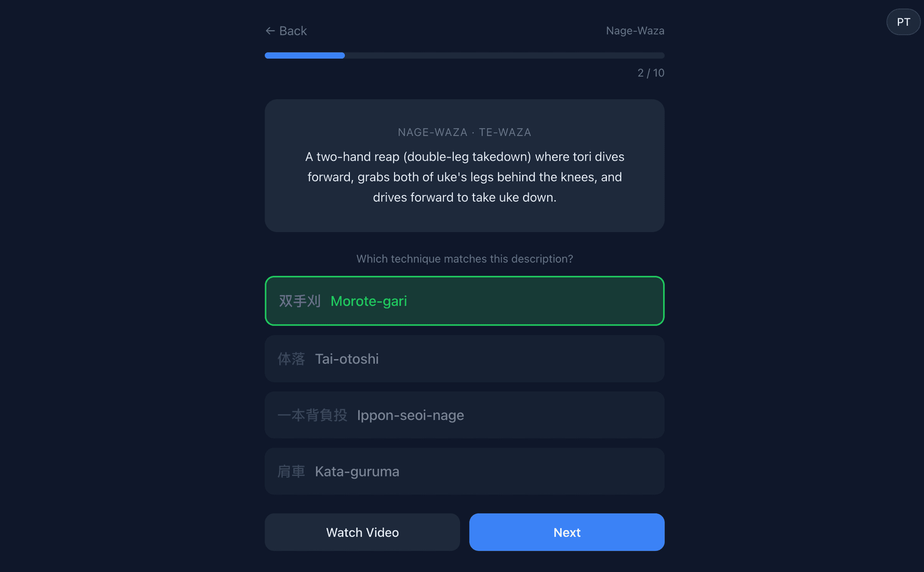The image size is (924, 572).
Task: Click the 肩車 kanji label
Action: 292,471
